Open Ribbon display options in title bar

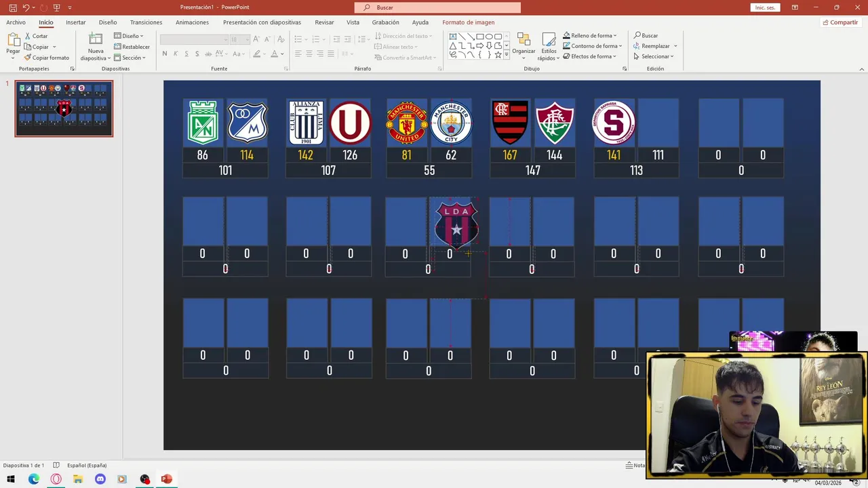(x=795, y=7)
